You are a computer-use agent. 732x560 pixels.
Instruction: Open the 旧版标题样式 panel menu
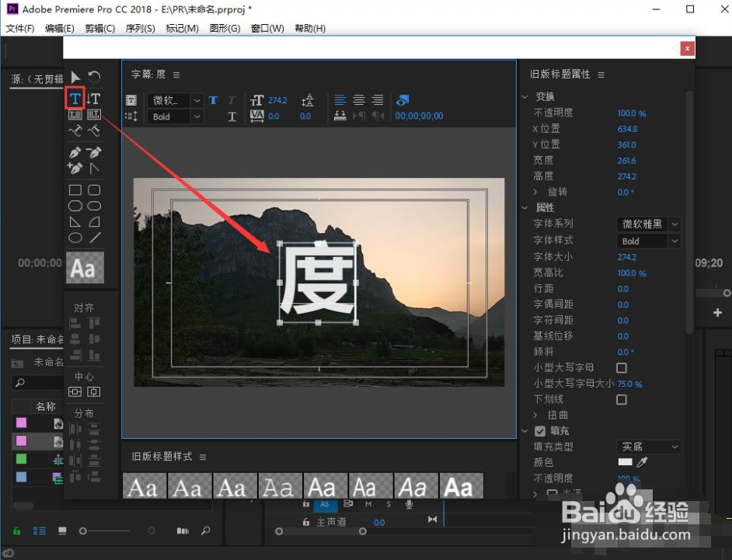point(203,457)
